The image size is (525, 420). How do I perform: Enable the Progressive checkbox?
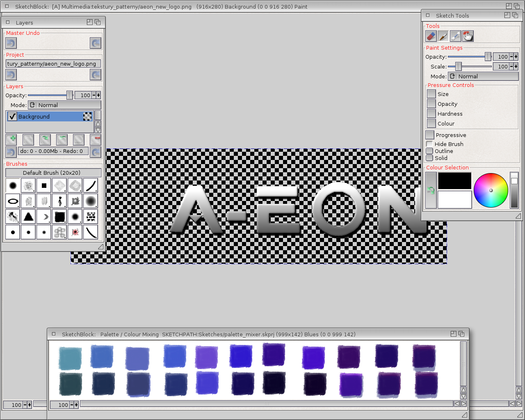point(430,135)
